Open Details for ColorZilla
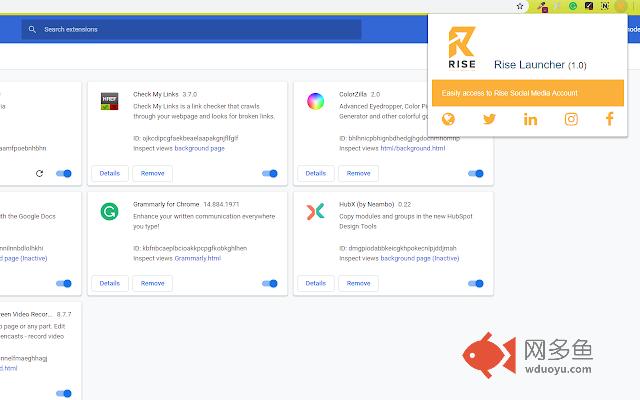The height and width of the screenshot is (400, 640). point(316,173)
